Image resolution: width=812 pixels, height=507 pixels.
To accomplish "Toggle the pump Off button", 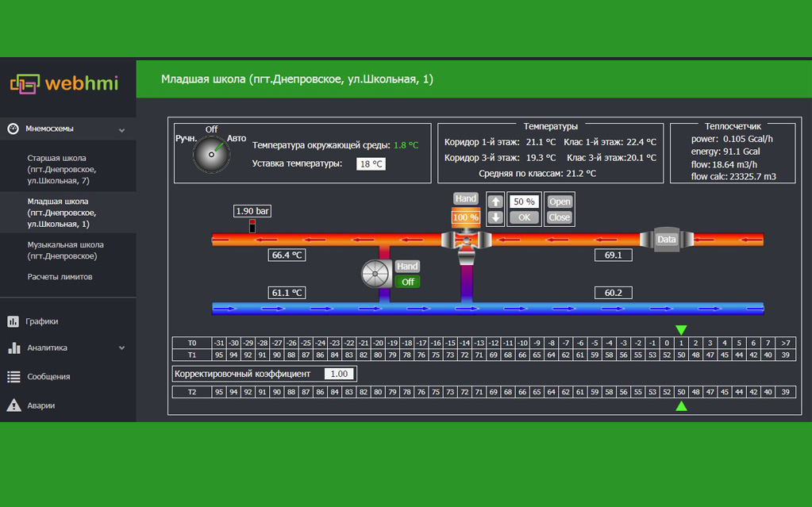I will tap(407, 282).
